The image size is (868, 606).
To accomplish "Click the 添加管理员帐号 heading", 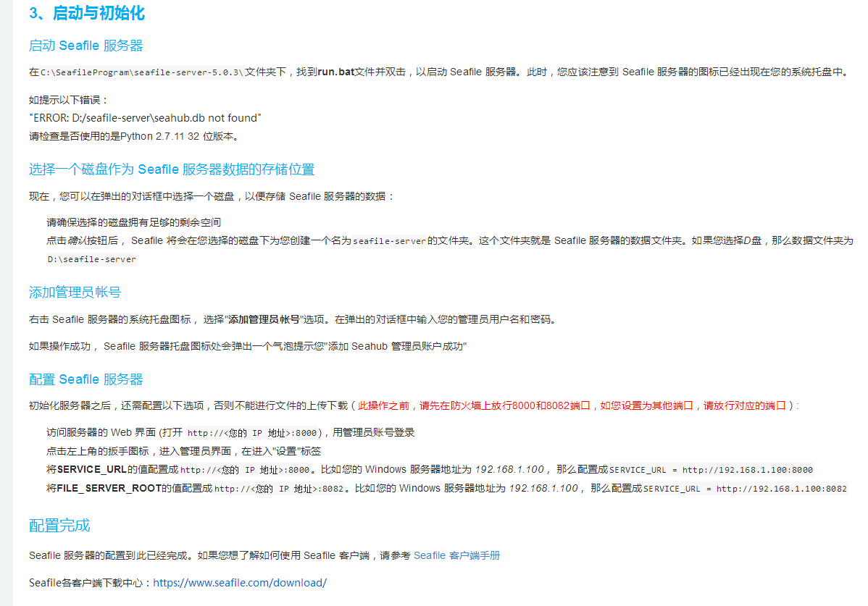I will pos(75,292).
